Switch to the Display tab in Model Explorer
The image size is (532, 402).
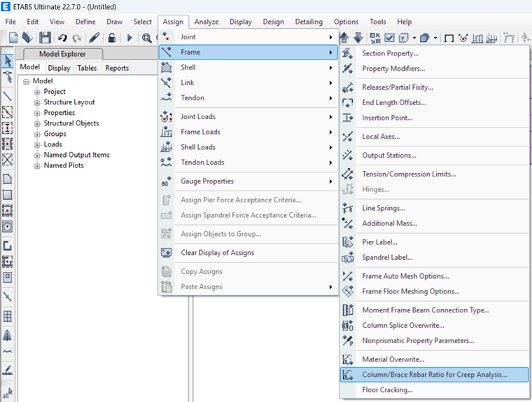(x=59, y=68)
